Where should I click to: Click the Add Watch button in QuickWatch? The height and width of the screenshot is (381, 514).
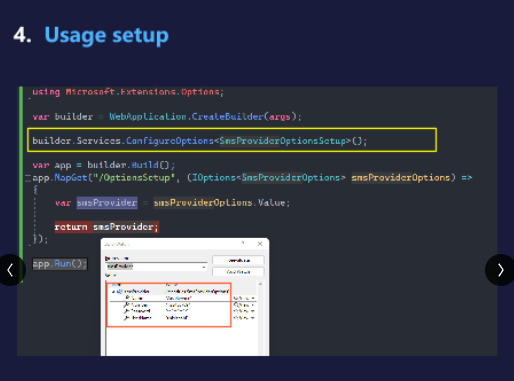click(x=238, y=272)
